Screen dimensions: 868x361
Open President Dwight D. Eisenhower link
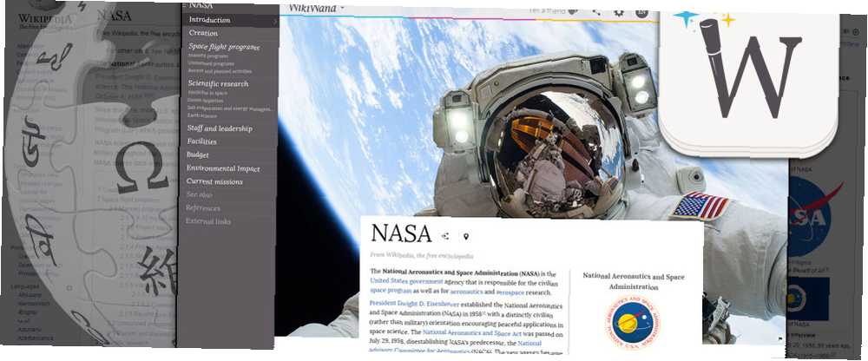(413, 304)
